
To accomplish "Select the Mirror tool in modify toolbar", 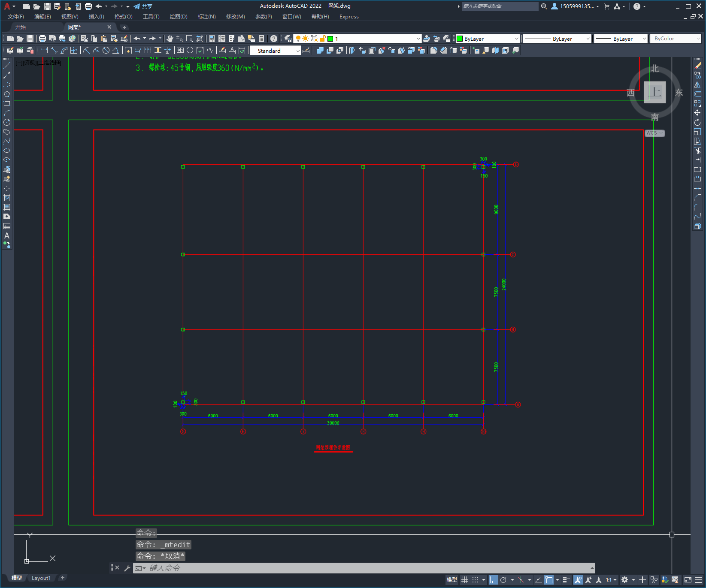I will (x=697, y=84).
